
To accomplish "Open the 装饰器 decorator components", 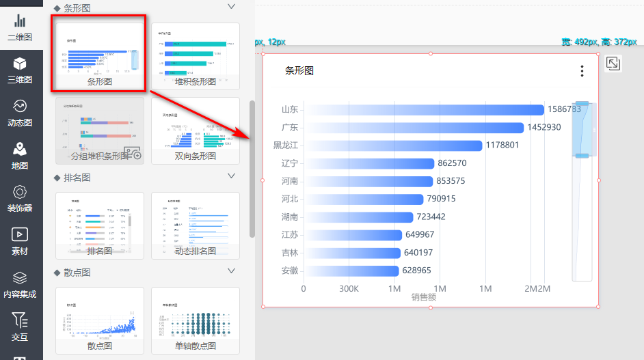I will [20, 197].
